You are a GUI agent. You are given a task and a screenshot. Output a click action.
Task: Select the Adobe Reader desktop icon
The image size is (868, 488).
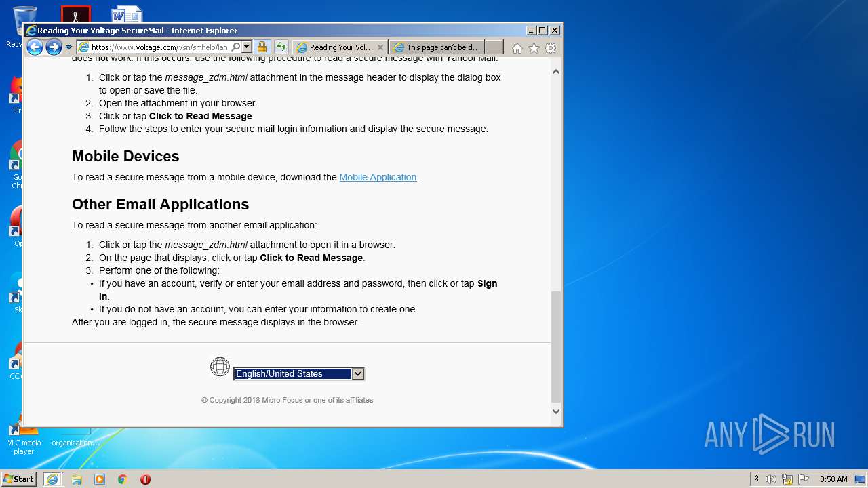click(75, 14)
